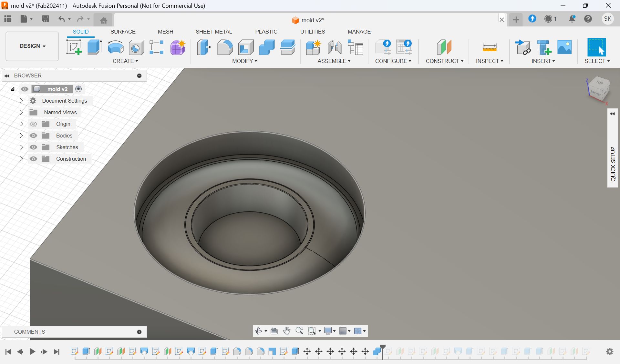Image resolution: width=620 pixels, height=364 pixels.
Task: Select the Pan hand tool
Action: [286, 331]
